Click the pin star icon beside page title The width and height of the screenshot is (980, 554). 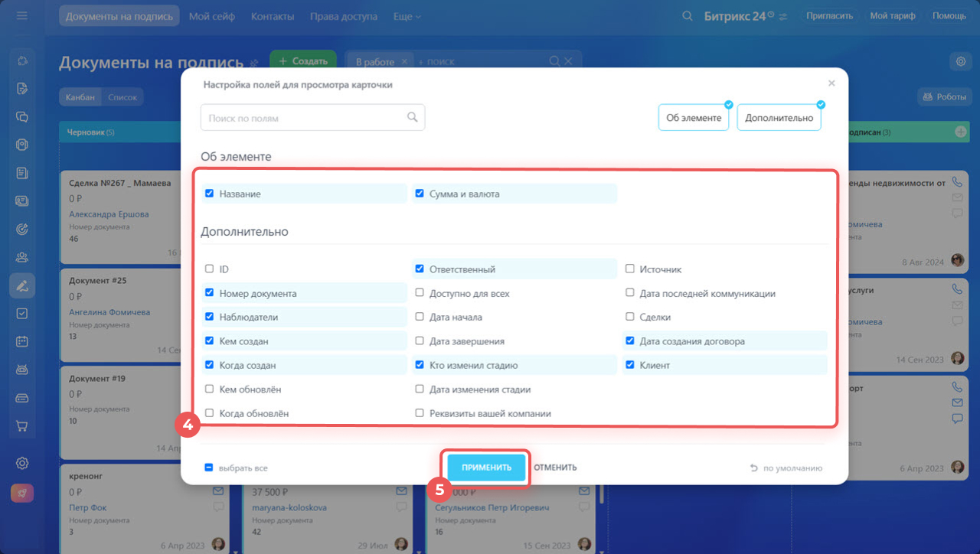coord(255,63)
